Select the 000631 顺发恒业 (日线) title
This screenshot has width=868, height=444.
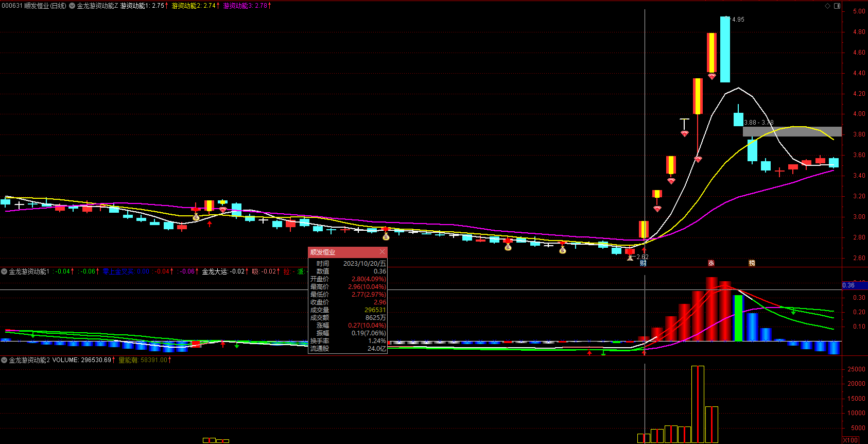coord(34,6)
